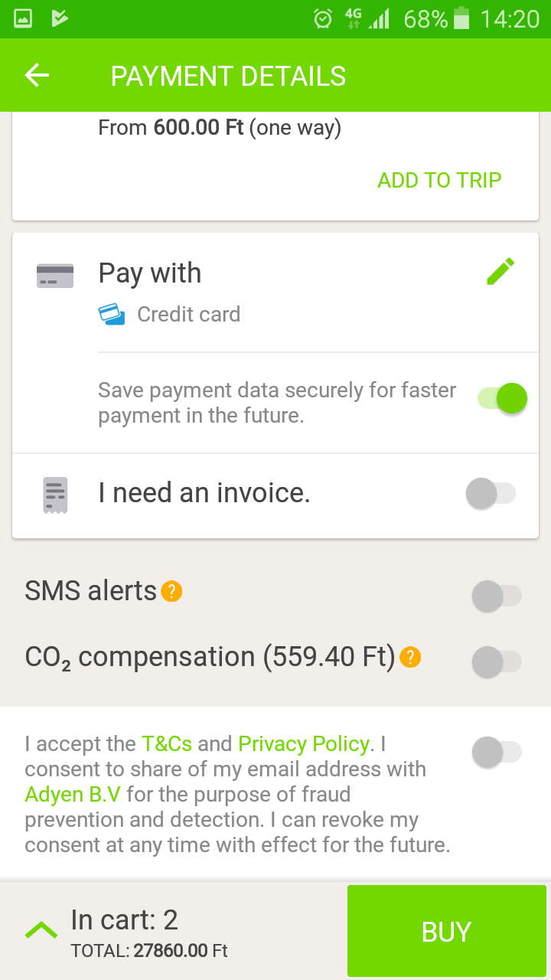Tap the blue credit card icon
The image size is (551, 980).
[112, 314]
